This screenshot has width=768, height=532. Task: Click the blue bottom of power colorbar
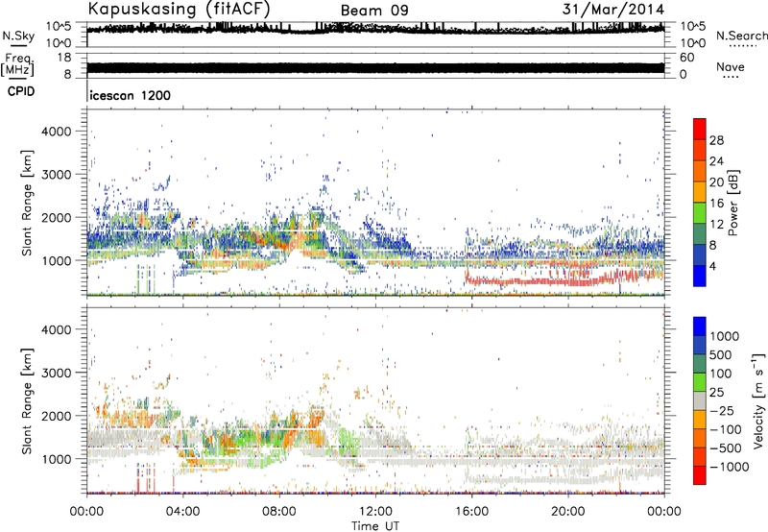[700, 276]
